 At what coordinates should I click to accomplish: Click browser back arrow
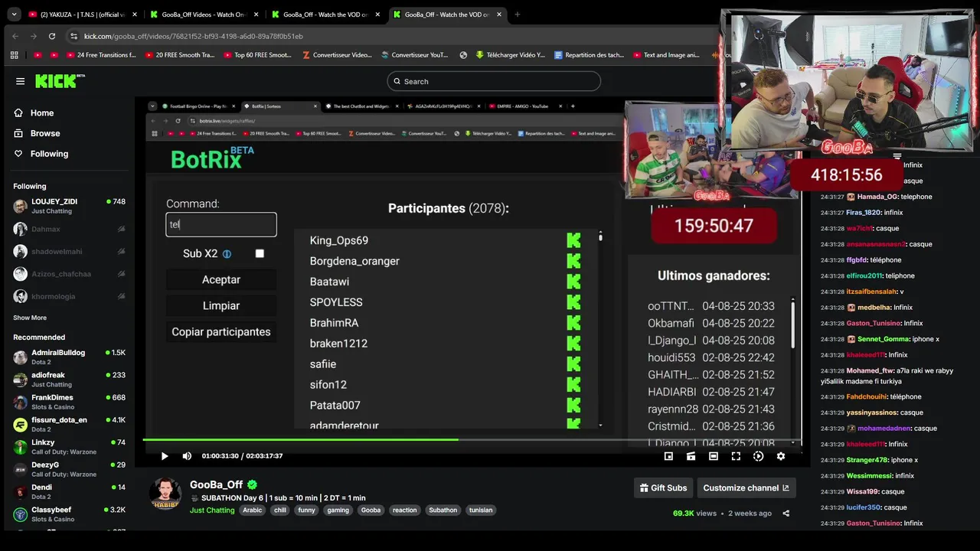[15, 36]
